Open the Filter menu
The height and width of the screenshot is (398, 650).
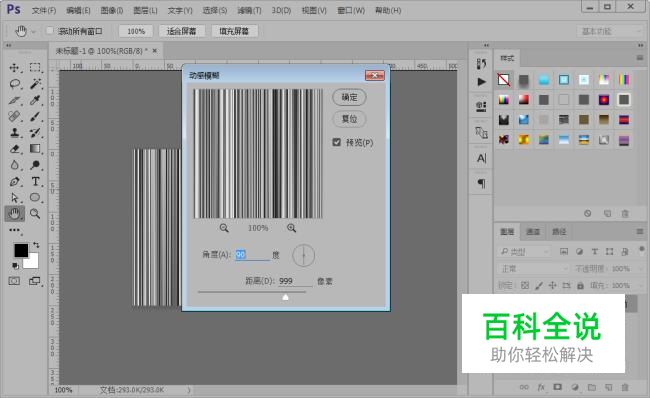pyautogui.click(x=249, y=10)
